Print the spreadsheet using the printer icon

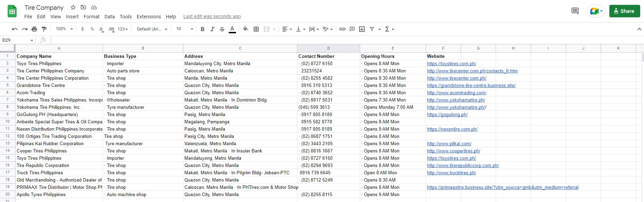click(x=34, y=29)
